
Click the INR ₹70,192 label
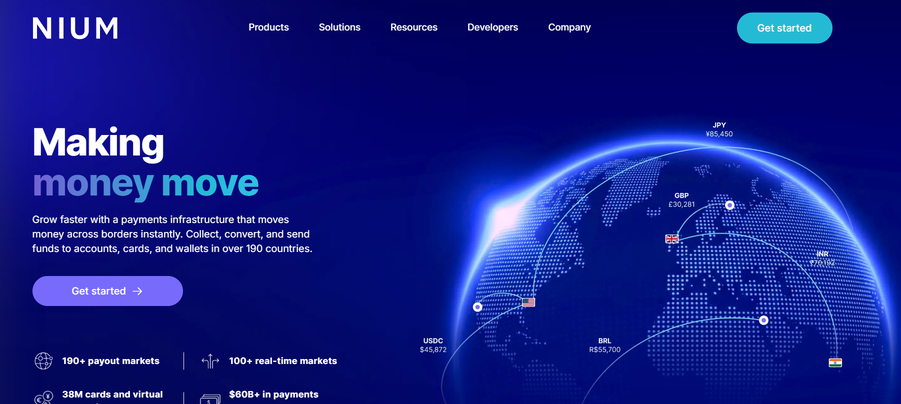coord(822,258)
